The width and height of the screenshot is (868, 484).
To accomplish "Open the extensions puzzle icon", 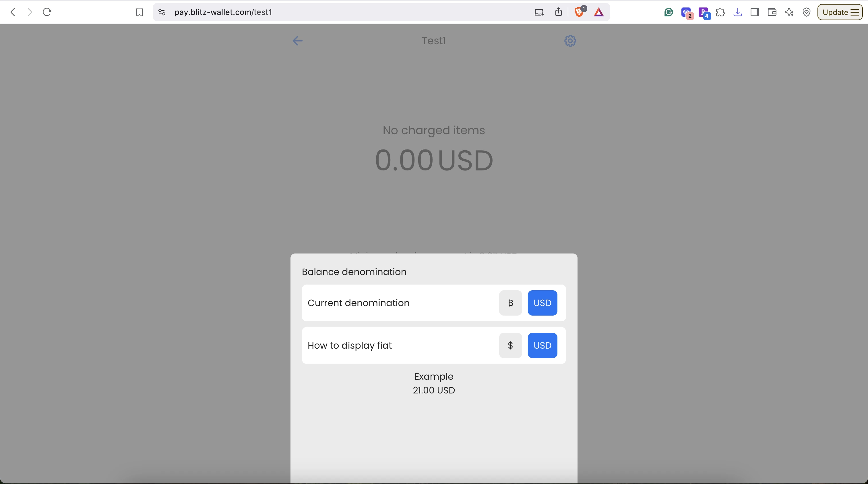I will click(721, 12).
